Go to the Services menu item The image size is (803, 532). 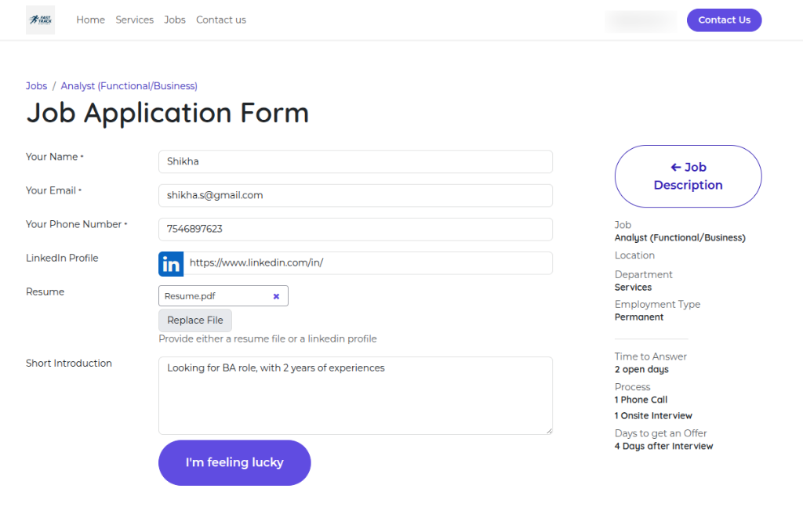[134, 20]
